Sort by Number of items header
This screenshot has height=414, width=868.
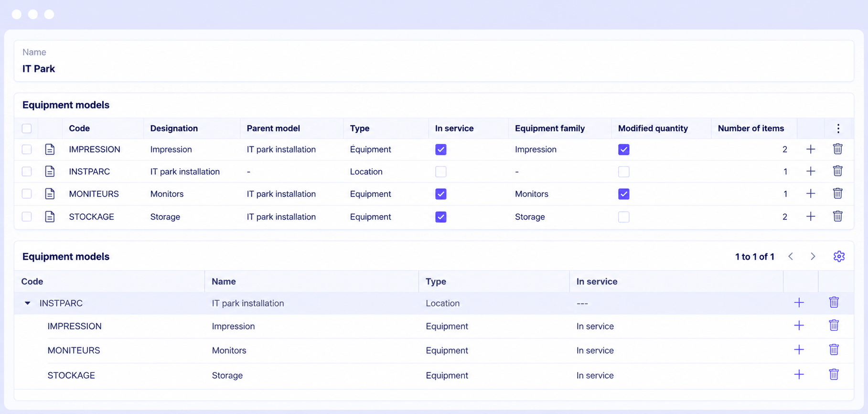(x=751, y=128)
